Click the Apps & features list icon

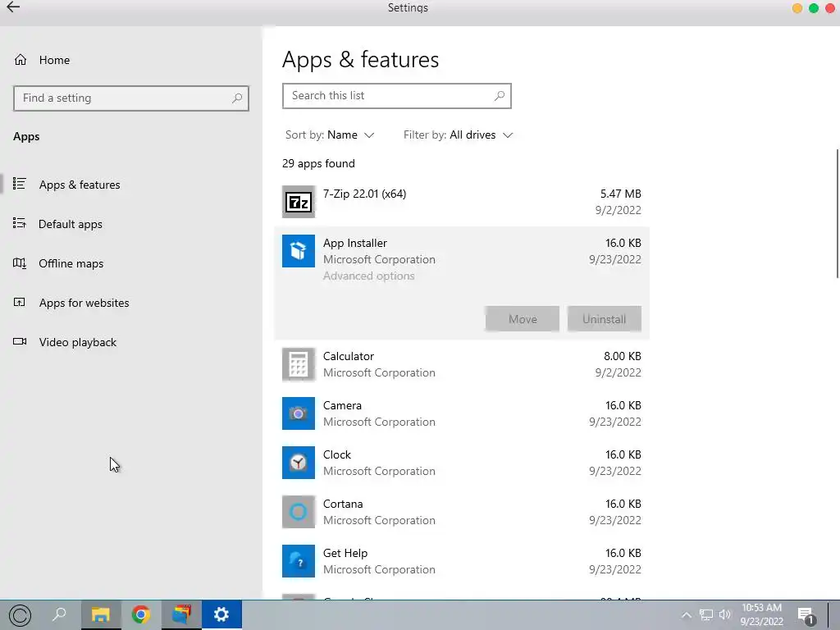click(x=20, y=184)
